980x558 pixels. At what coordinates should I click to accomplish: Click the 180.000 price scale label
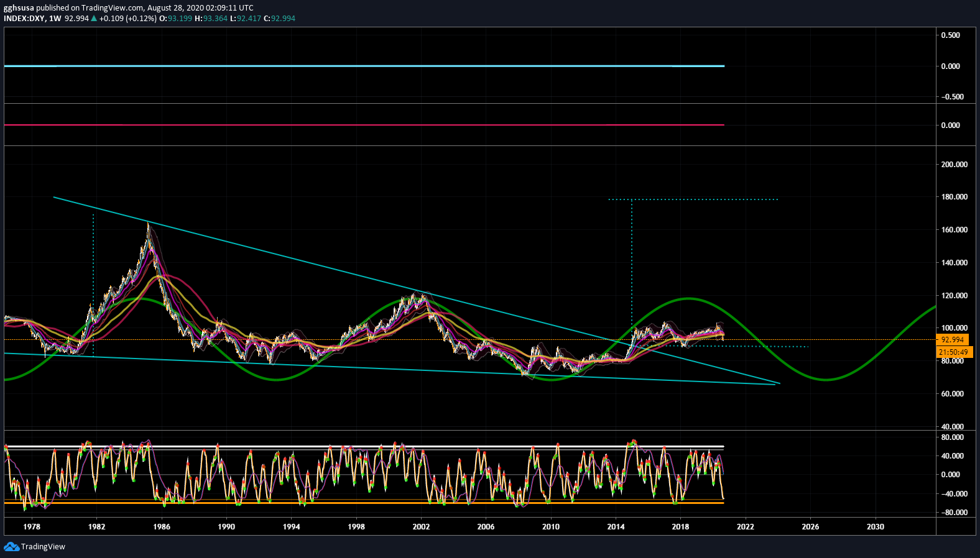pyautogui.click(x=954, y=197)
